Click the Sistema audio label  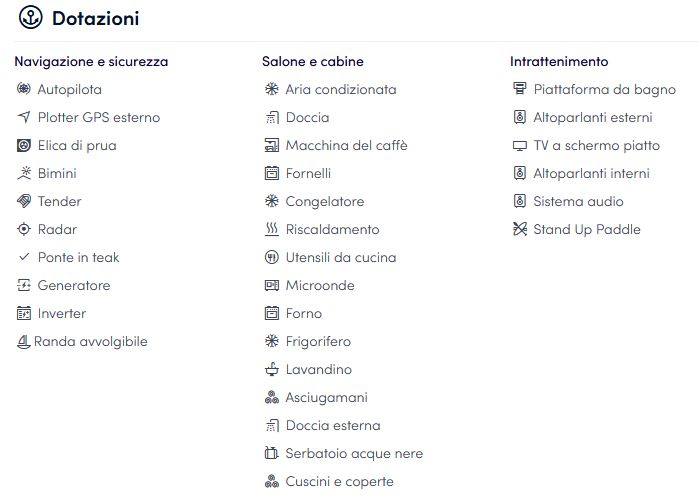578,201
